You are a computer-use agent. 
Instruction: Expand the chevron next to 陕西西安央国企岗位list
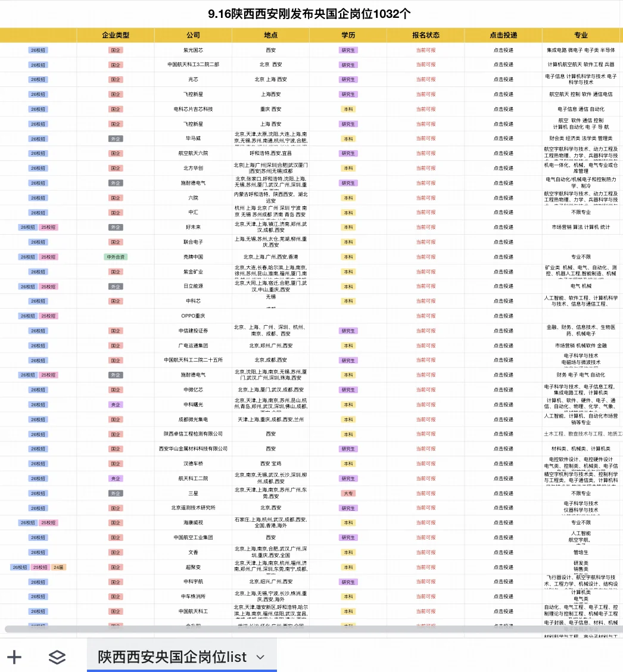260,657
